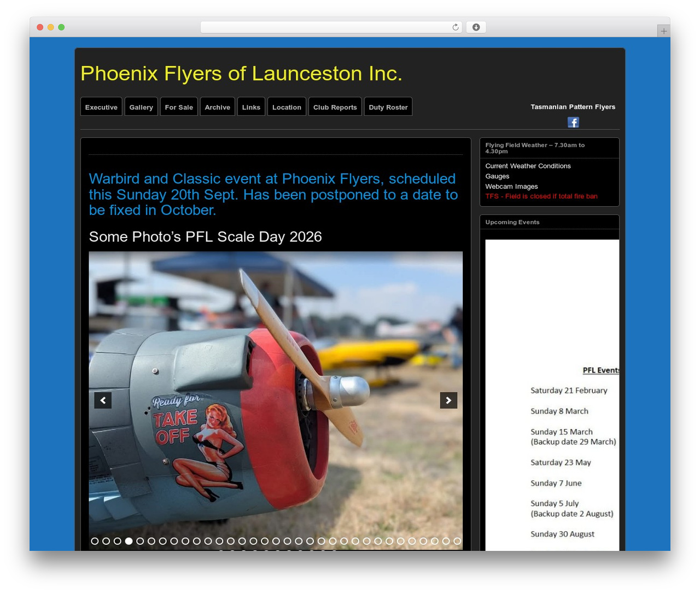Click the Flying Field Weather widget heading
This screenshot has width=700, height=593.
pyautogui.click(x=535, y=148)
